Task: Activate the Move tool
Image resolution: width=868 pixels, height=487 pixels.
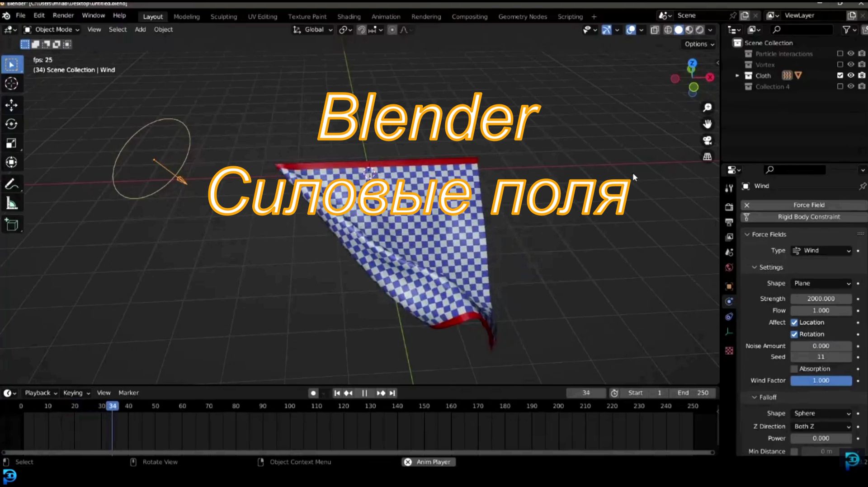Action: (x=11, y=105)
